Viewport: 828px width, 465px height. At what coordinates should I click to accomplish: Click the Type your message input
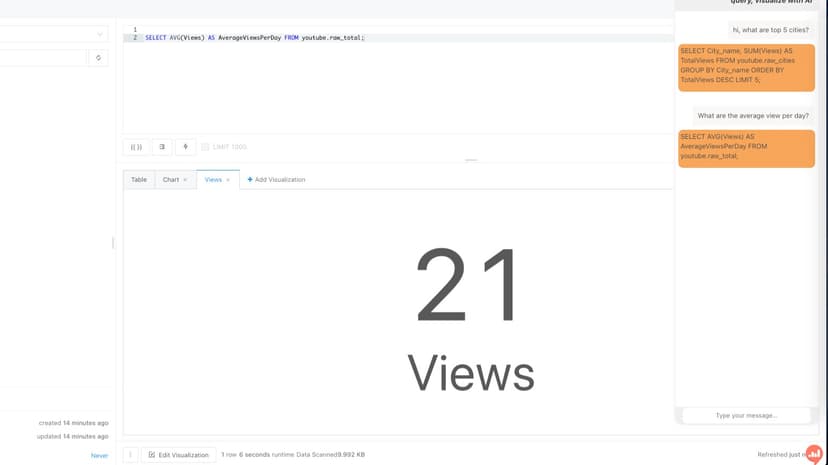tap(746, 415)
